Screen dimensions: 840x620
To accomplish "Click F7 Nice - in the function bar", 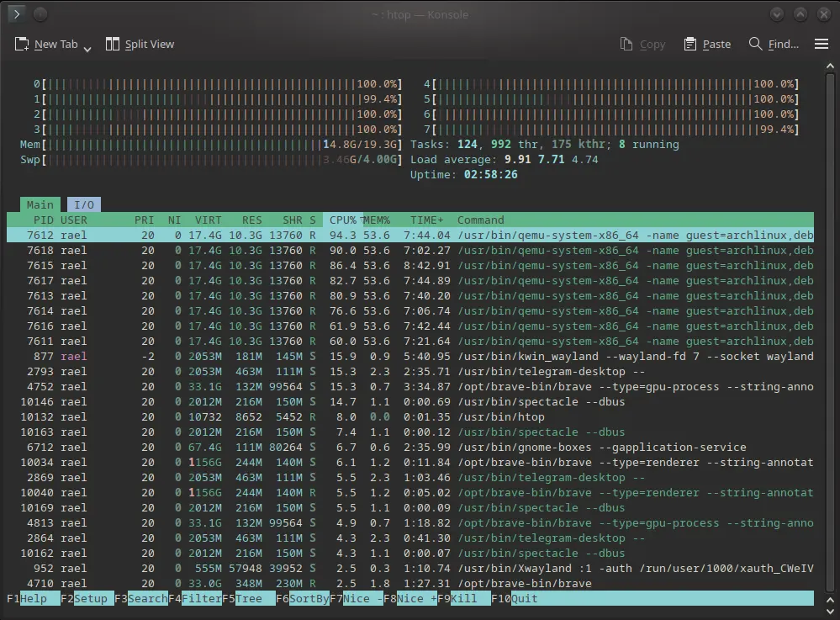I will pyautogui.click(x=357, y=599).
